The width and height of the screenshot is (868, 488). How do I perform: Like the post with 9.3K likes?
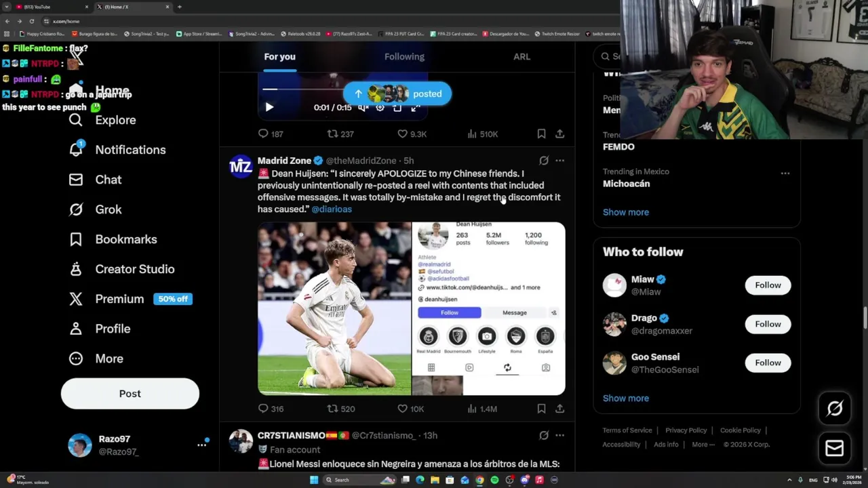click(412, 134)
